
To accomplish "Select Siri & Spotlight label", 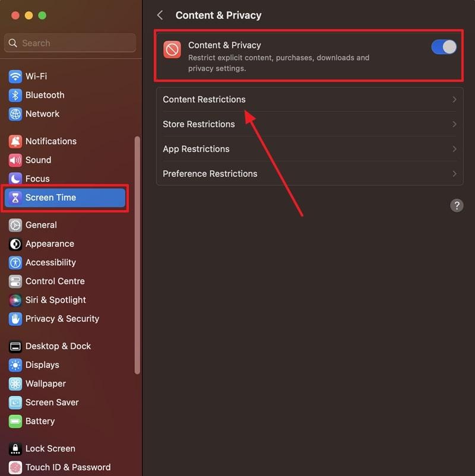I will tap(56, 300).
